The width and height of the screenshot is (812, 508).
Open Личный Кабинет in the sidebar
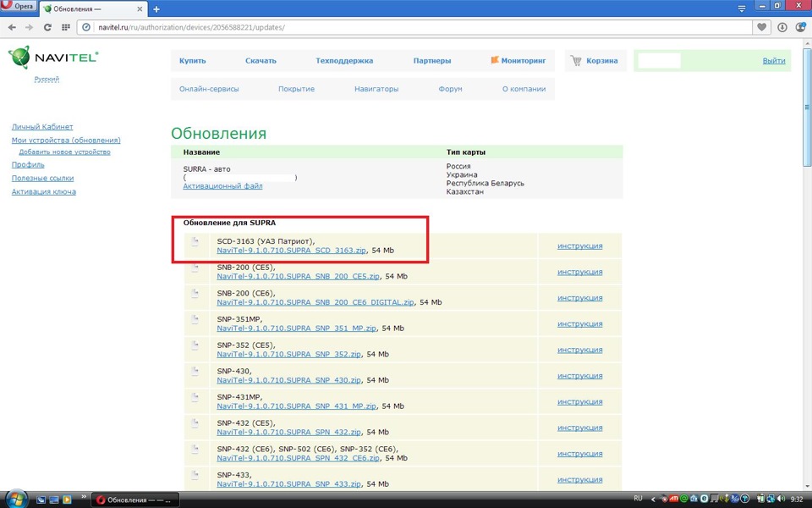point(42,127)
